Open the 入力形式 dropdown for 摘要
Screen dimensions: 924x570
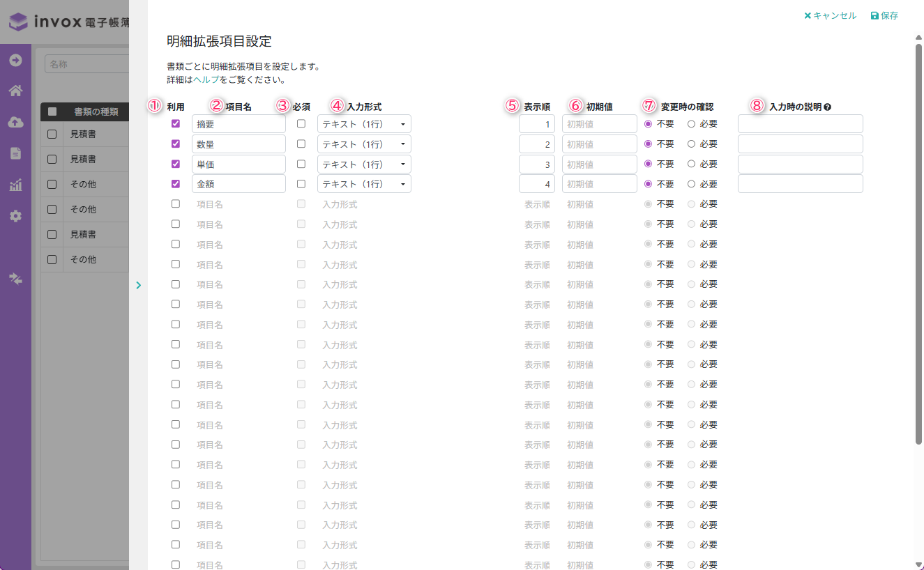(x=364, y=124)
